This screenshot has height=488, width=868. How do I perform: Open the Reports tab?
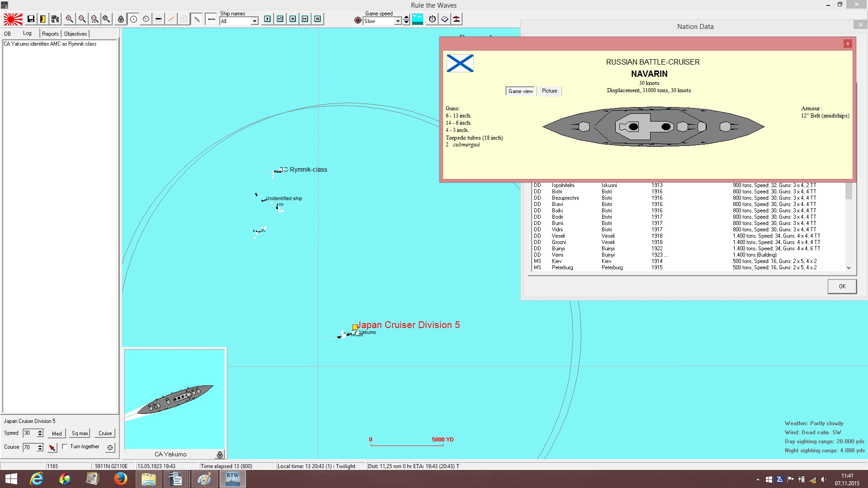click(51, 34)
